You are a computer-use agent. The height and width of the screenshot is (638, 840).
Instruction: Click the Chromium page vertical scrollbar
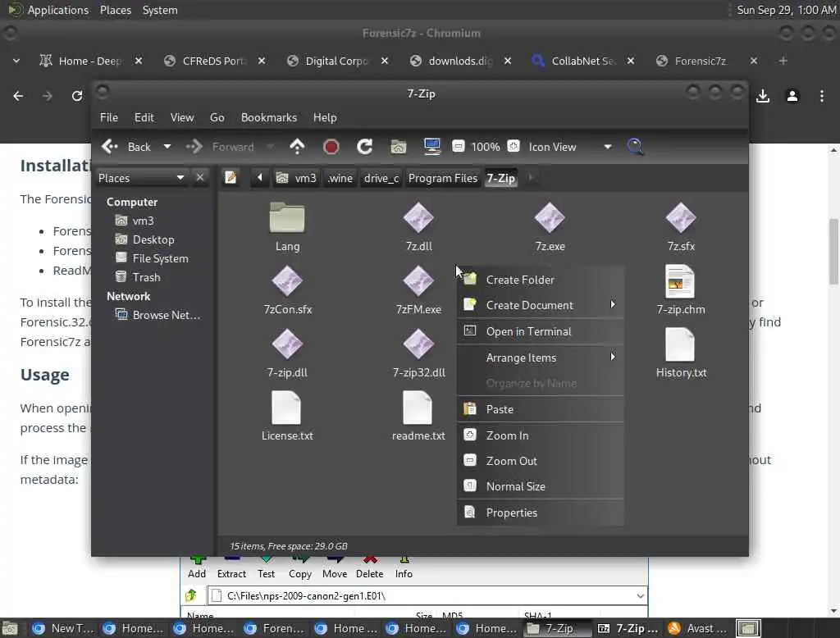pyautogui.click(x=833, y=251)
